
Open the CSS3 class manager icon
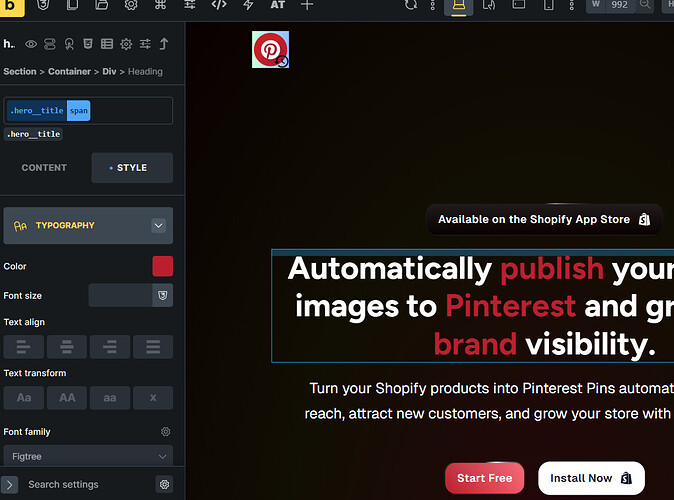click(43, 5)
